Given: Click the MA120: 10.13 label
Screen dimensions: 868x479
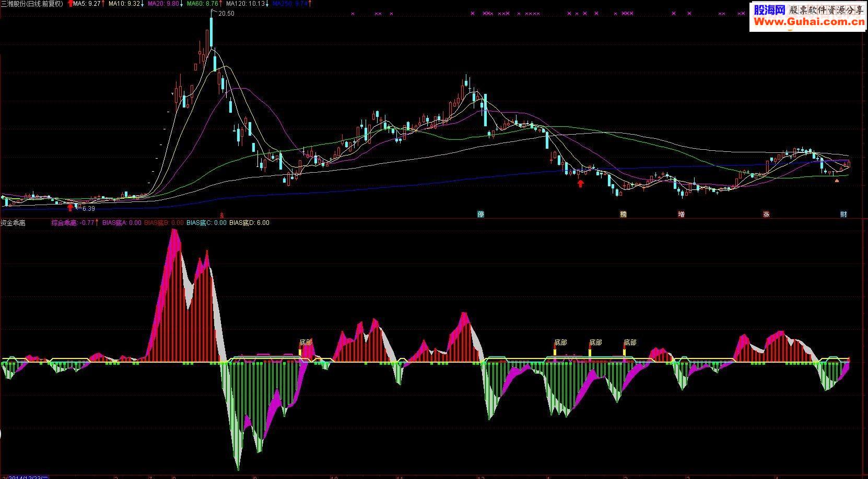Looking at the screenshot, I should pyautogui.click(x=245, y=4).
